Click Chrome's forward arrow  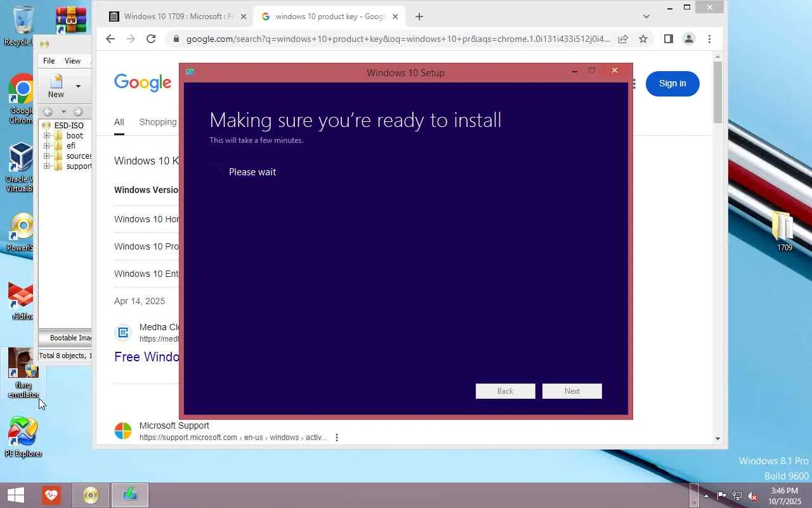point(131,39)
